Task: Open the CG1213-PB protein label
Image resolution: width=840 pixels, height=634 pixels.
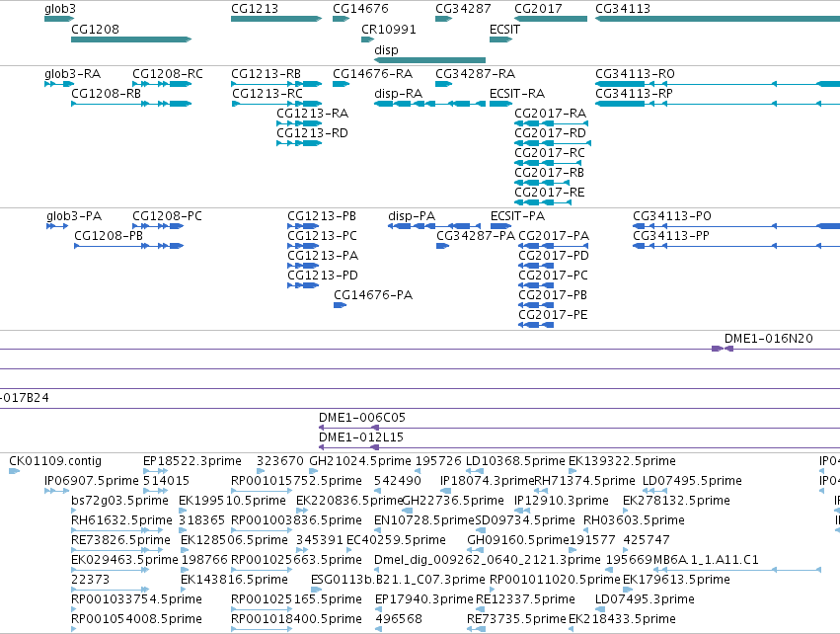Action: (322, 216)
